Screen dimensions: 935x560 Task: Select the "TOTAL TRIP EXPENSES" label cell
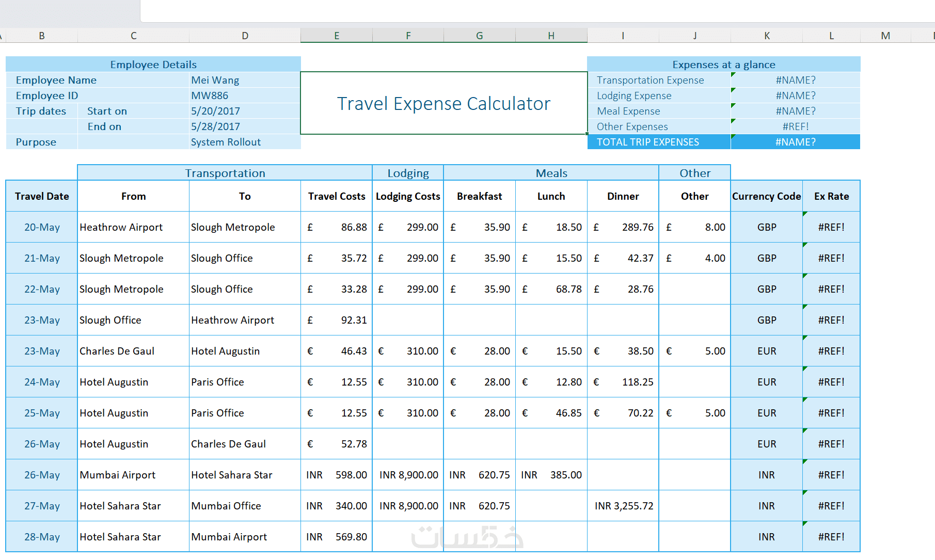coord(659,142)
